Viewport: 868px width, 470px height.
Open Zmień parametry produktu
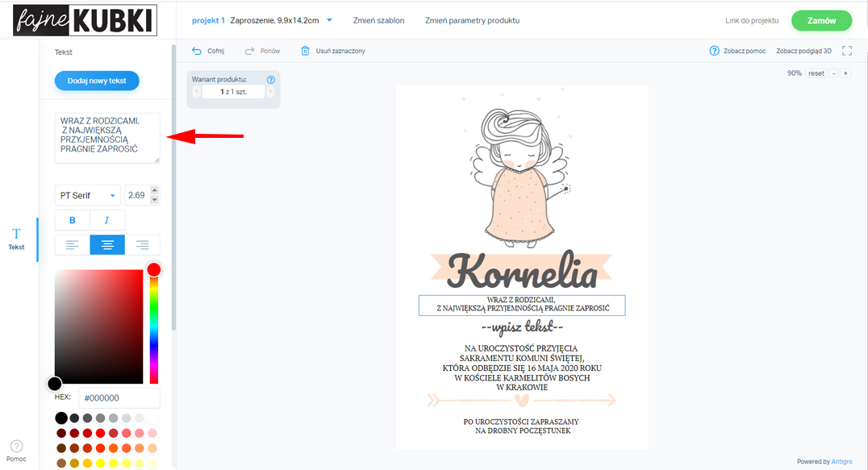coord(472,20)
